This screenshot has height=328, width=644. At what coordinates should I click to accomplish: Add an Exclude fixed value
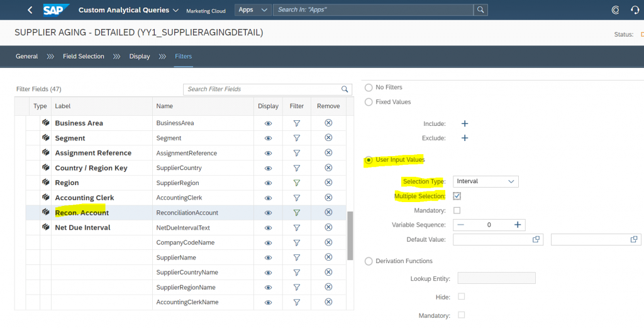(465, 138)
